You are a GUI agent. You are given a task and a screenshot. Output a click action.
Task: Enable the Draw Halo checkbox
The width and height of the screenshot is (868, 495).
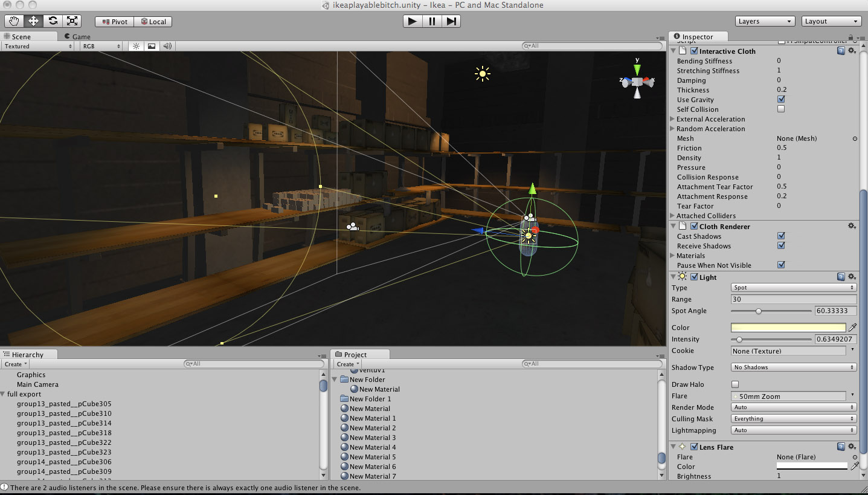click(735, 384)
